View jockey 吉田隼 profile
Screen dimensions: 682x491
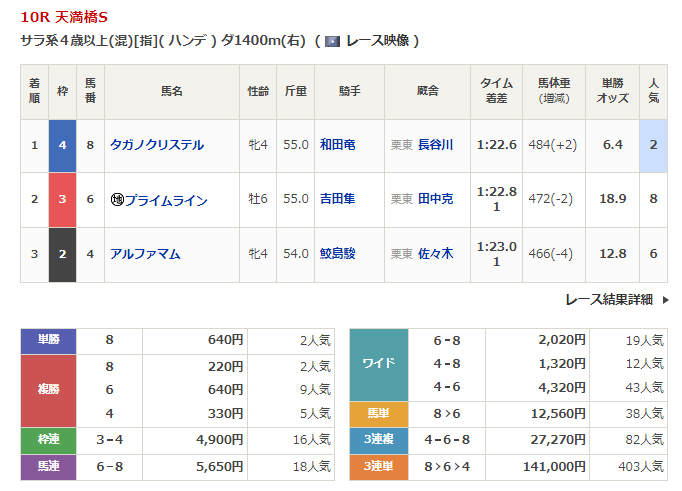coord(337,200)
